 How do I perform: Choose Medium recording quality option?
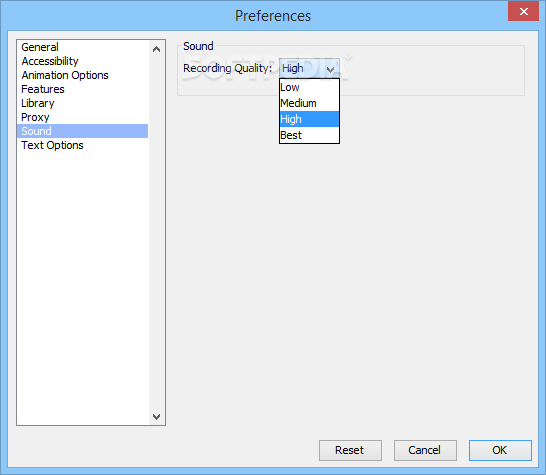[x=309, y=103]
